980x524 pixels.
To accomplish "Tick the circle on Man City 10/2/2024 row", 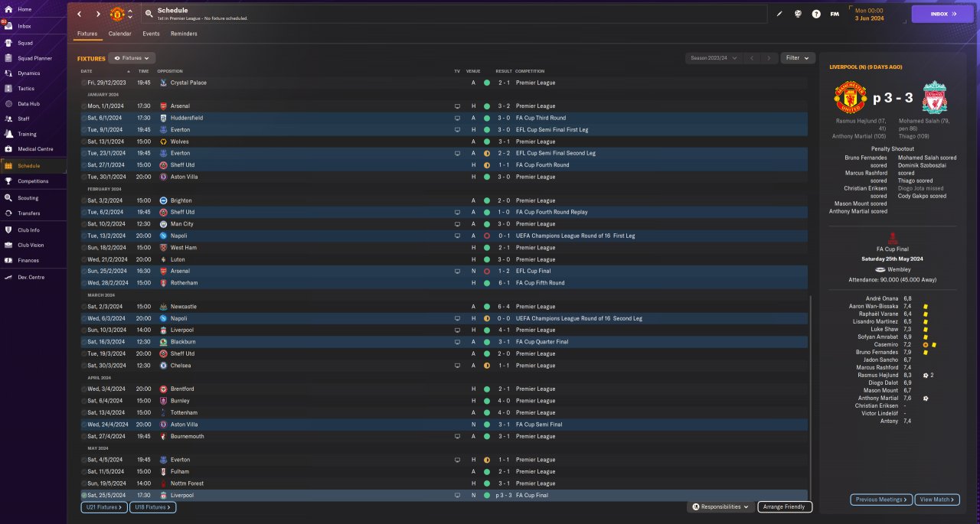I will [84, 224].
